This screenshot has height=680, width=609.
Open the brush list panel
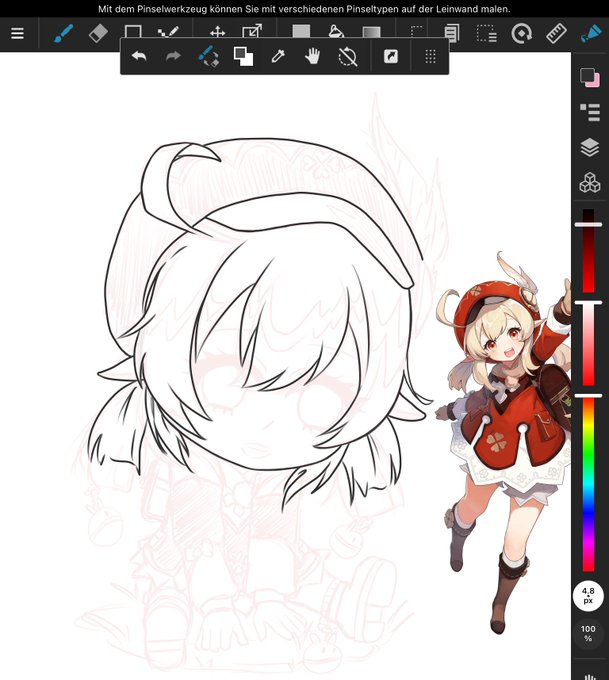click(x=590, y=112)
